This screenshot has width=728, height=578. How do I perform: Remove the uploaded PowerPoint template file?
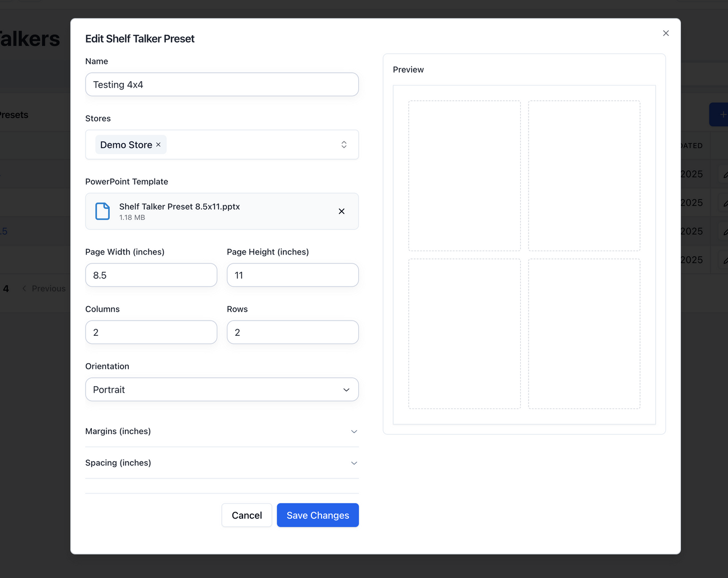click(x=341, y=212)
